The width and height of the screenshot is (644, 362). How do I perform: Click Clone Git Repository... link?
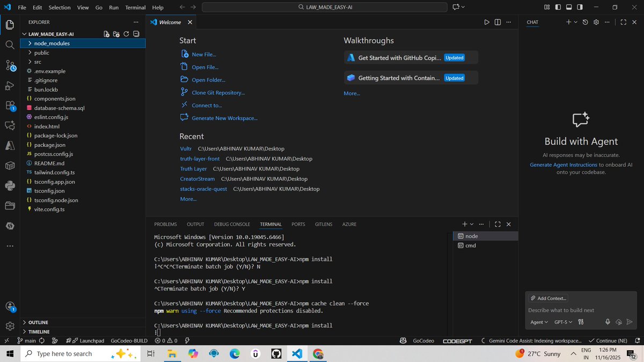[218, 93]
